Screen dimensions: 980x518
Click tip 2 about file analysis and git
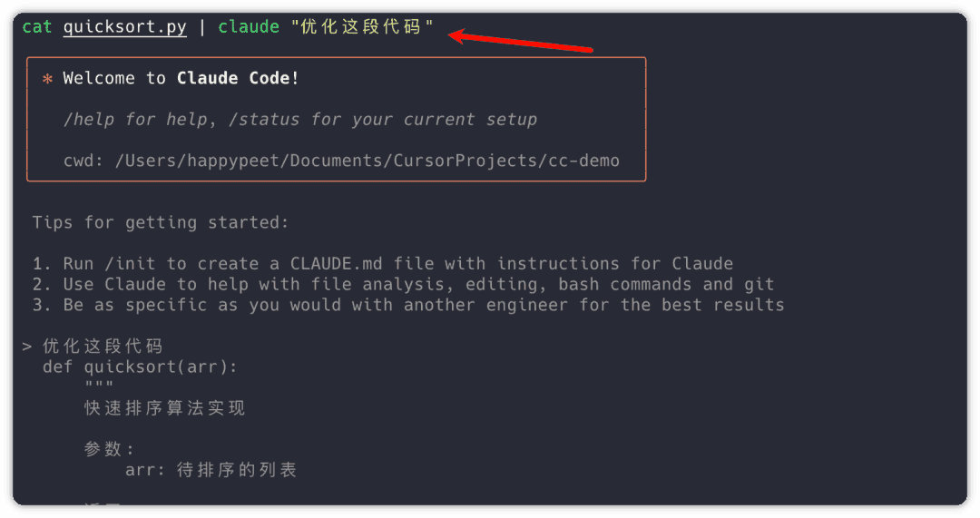[x=404, y=285]
